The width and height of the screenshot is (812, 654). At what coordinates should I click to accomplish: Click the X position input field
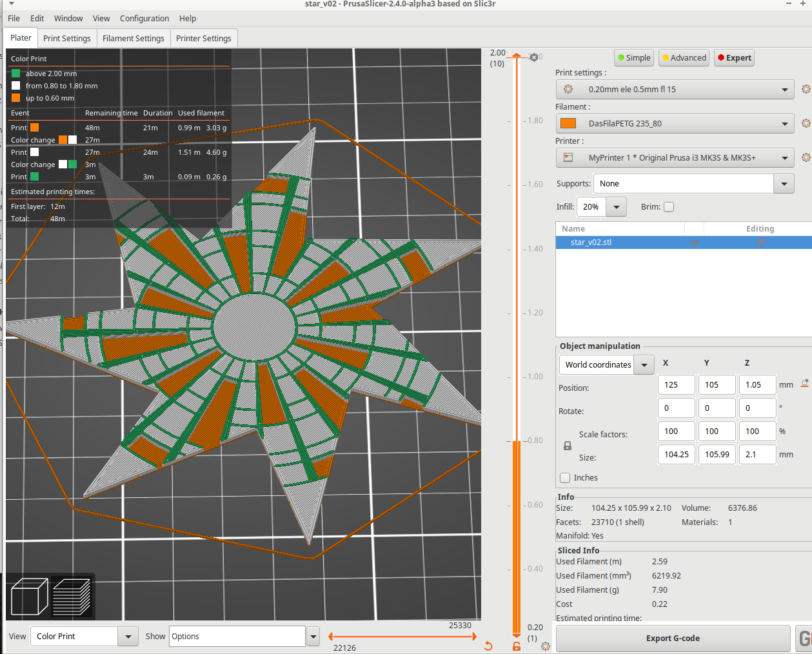pyautogui.click(x=676, y=384)
